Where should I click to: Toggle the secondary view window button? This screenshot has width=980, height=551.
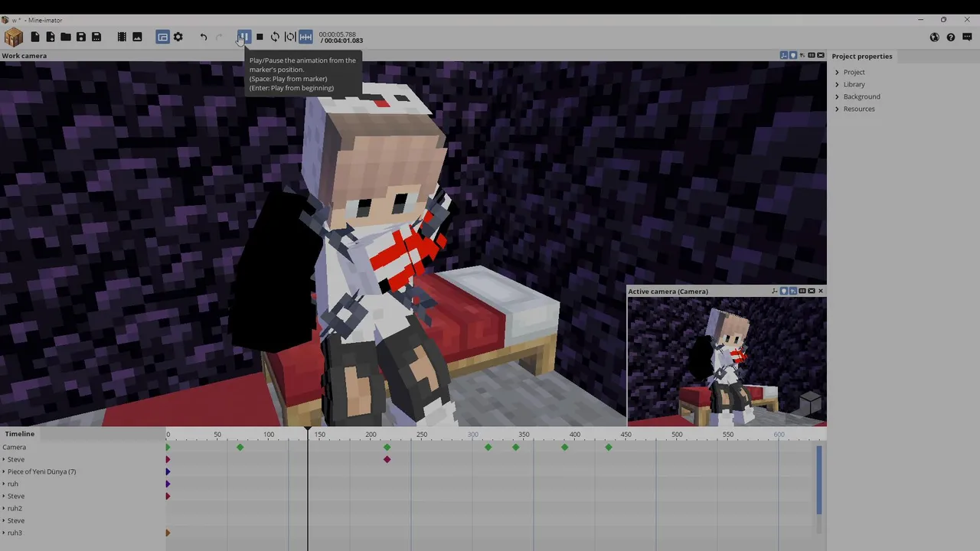162,37
